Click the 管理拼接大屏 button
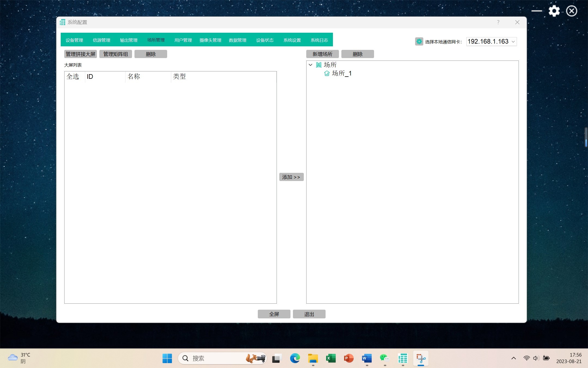 click(x=81, y=54)
